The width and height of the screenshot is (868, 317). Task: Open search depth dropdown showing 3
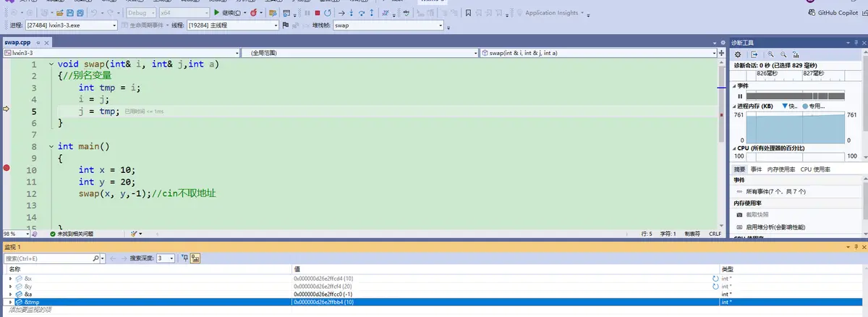click(166, 258)
